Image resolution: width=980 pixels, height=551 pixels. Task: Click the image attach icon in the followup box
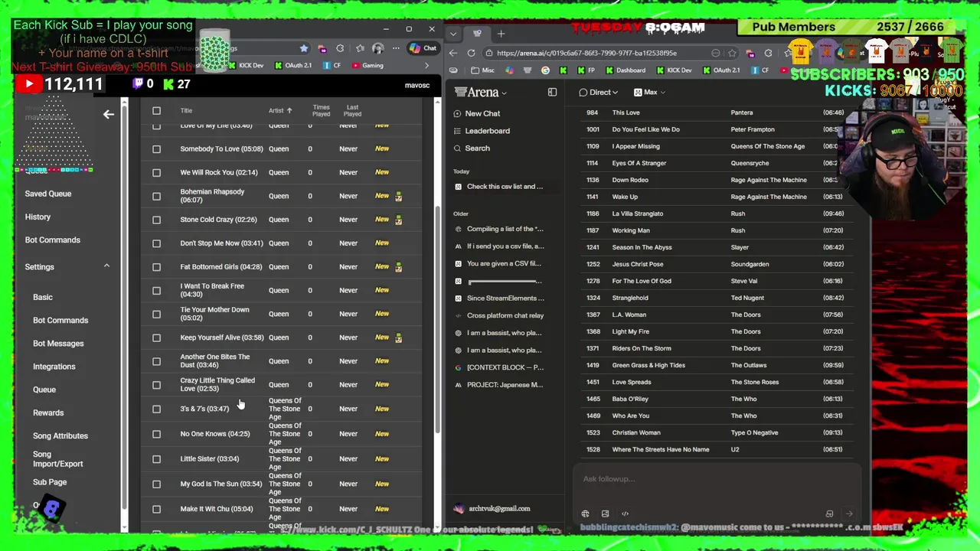click(x=605, y=514)
